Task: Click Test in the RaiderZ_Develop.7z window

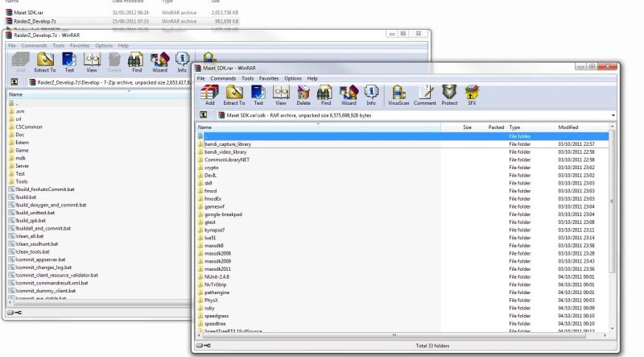Action: (x=69, y=63)
